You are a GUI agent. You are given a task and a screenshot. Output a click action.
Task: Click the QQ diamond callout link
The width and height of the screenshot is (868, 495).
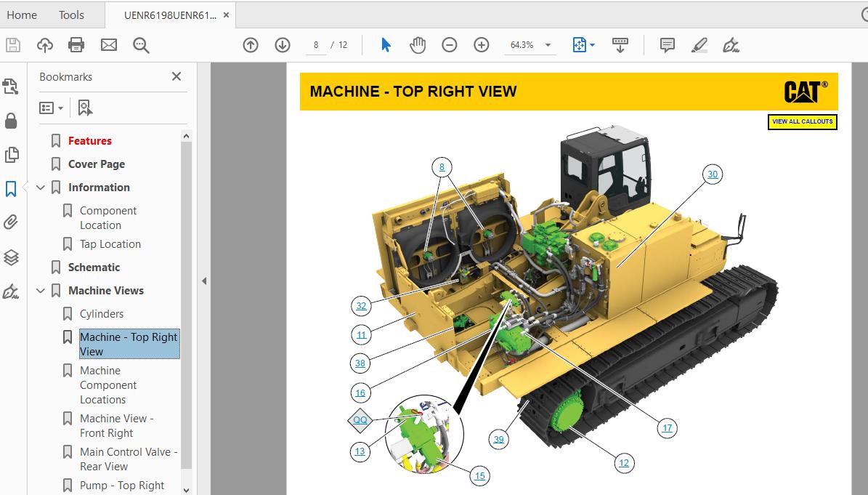coord(360,419)
